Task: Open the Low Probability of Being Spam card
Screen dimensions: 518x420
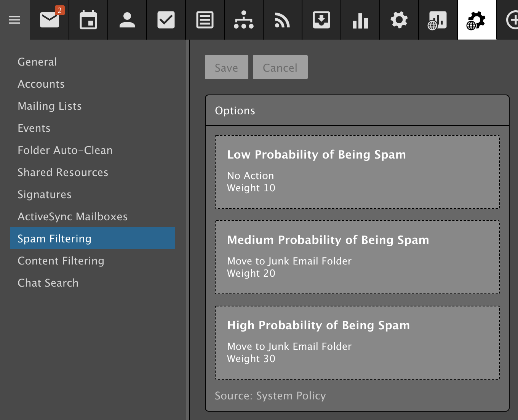Action: tap(357, 172)
